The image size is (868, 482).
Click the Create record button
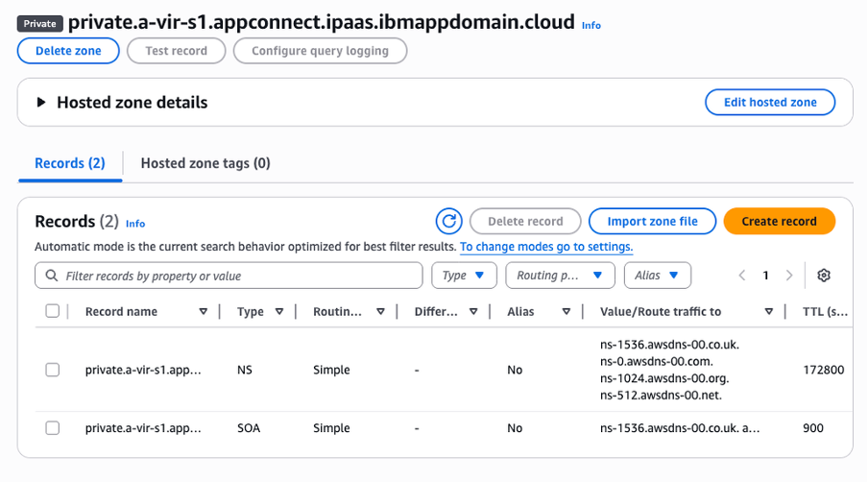[x=779, y=222]
